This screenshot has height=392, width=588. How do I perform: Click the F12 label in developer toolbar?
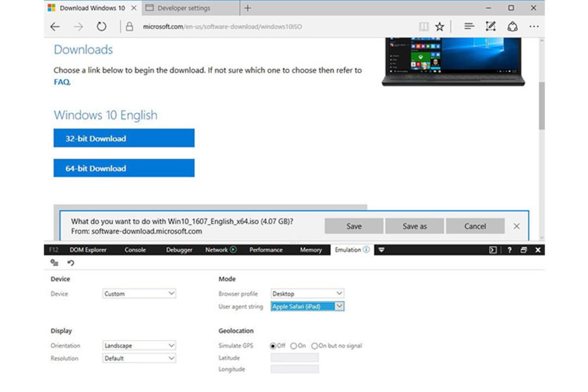pyautogui.click(x=53, y=250)
